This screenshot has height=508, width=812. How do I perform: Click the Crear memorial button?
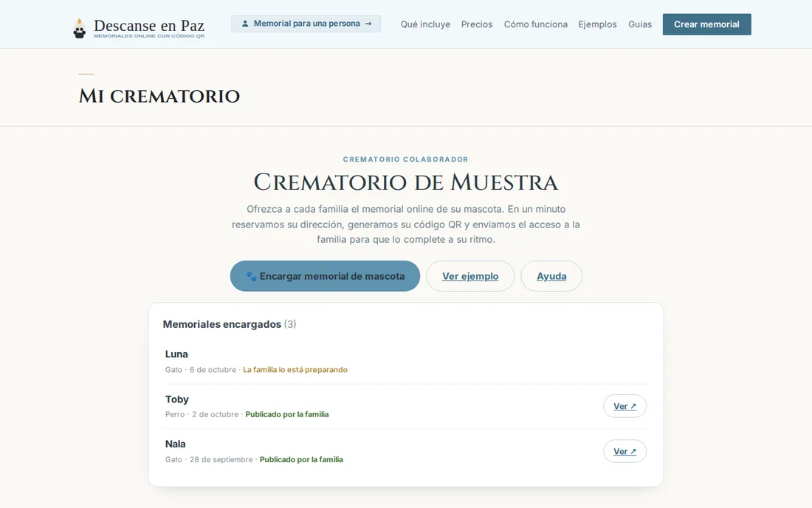point(707,24)
